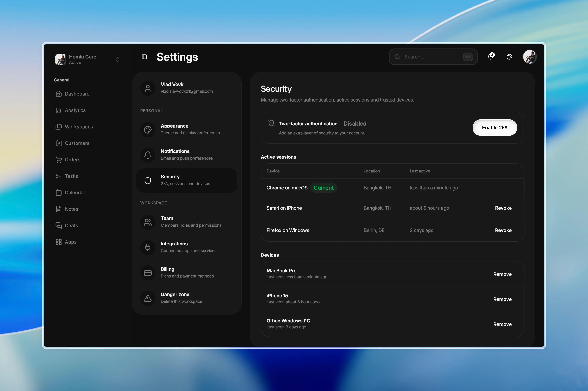Toggle the sidebar collapse icon
The image size is (588, 391).
pyautogui.click(x=144, y=57)
